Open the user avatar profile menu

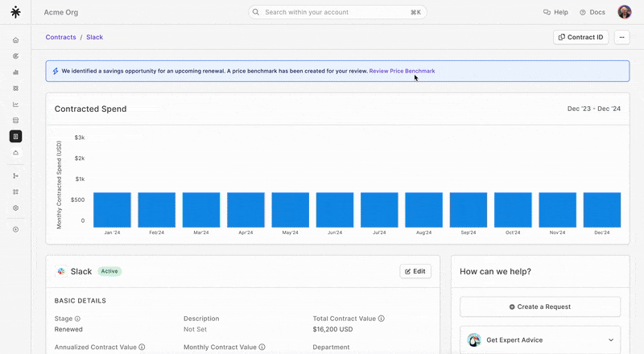coord(625,12)
